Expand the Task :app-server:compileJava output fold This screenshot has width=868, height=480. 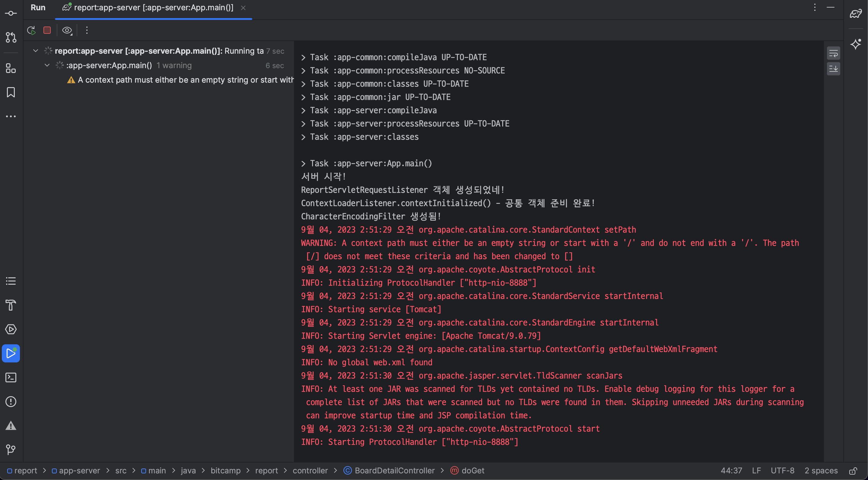click(303, 110)
